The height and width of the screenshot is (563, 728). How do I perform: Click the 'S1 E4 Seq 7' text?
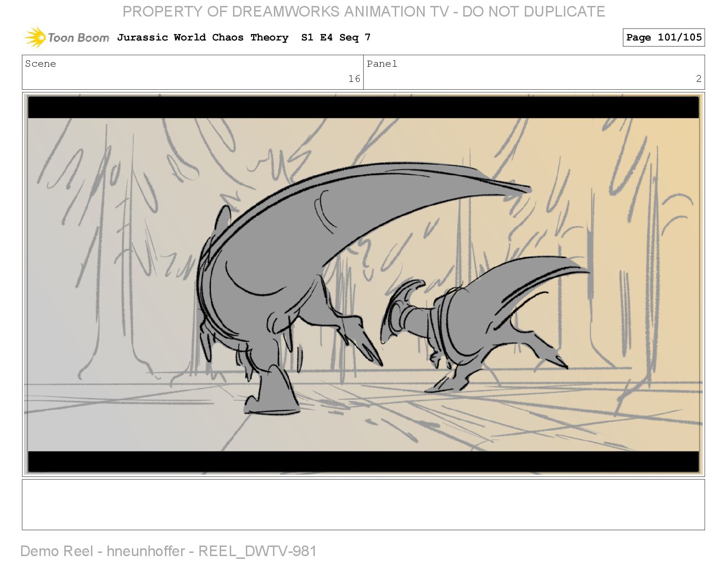tap(336, 37)
